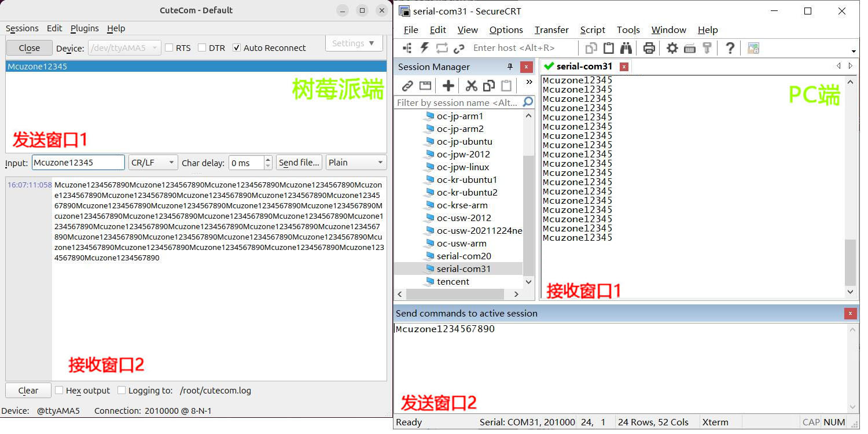Viewport: 868px width, 434px height.
Task: Click the Public-Key Assistant key icon
Action: click(707, 48)
